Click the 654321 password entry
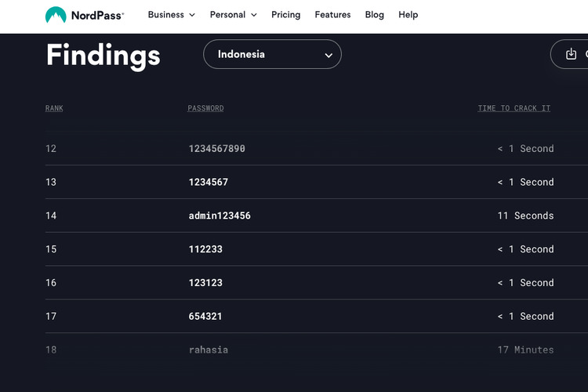The height and width of the screenshot is (392, 588). [x=205, y=317]
